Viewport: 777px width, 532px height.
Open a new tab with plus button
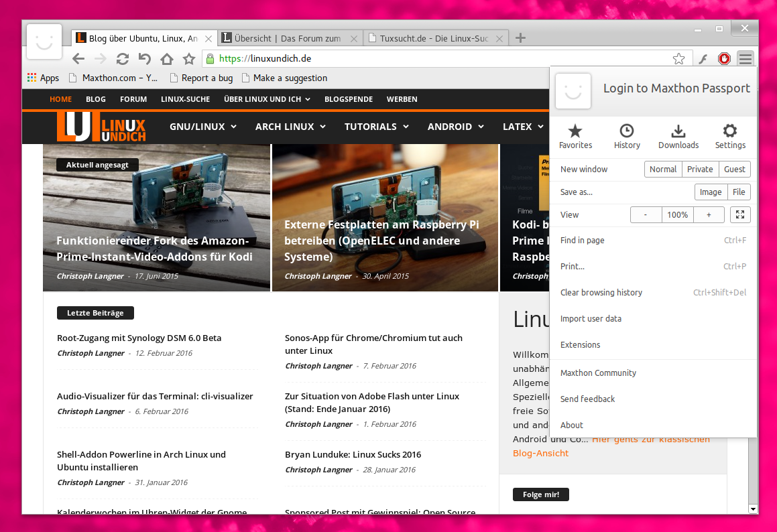point(520,38)
